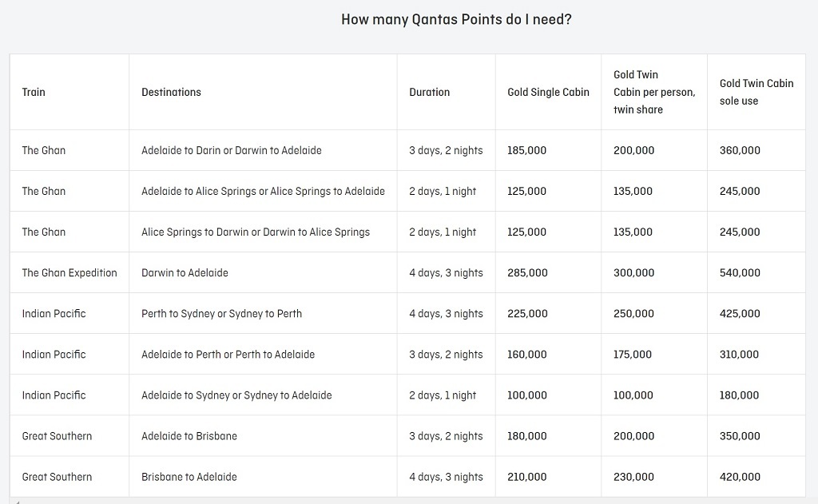
Task: Click '100,000' in the Gold Single Cabin column
Action: (527, 395)
